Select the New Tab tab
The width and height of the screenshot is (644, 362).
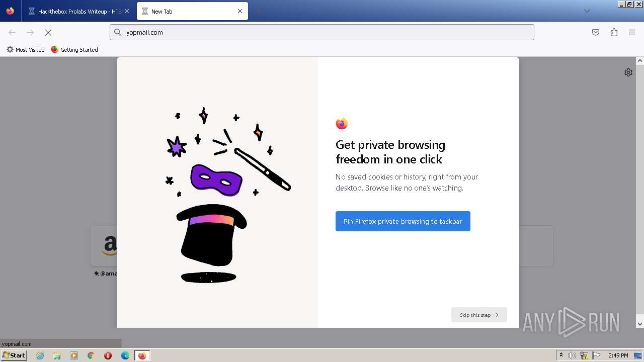point(192,11)
